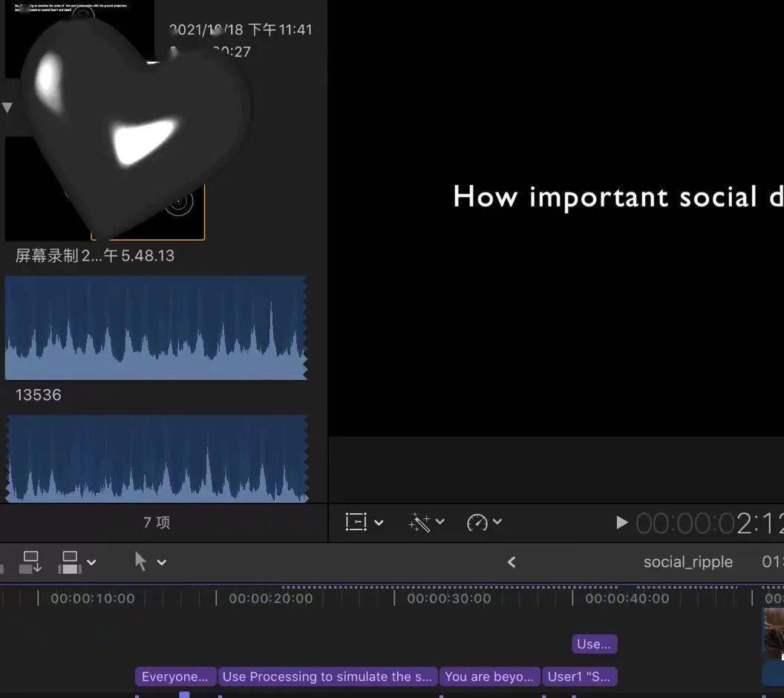Click the video thumbnail on timeline right
Viewport: 784px width, 698px height.
(773, 632)
